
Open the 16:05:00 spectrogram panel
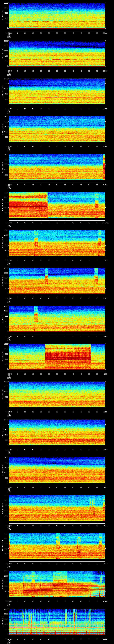pos(57,432)
